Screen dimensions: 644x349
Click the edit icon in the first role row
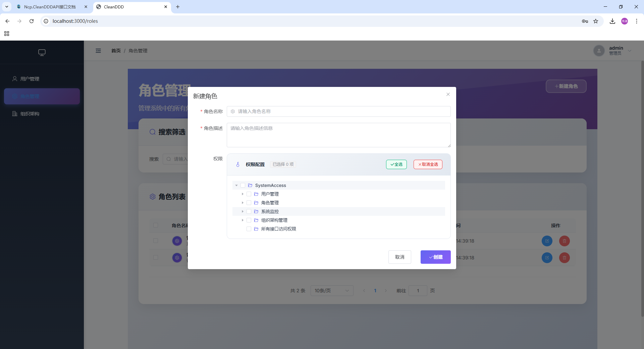[547, 241]
